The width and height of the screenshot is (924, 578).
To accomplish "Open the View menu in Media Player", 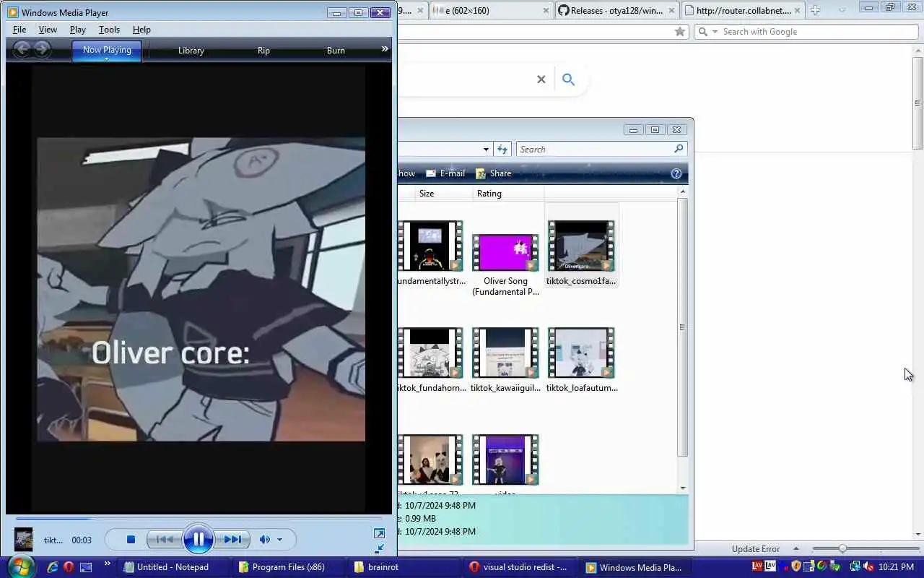I will click(x=48, y=30).
